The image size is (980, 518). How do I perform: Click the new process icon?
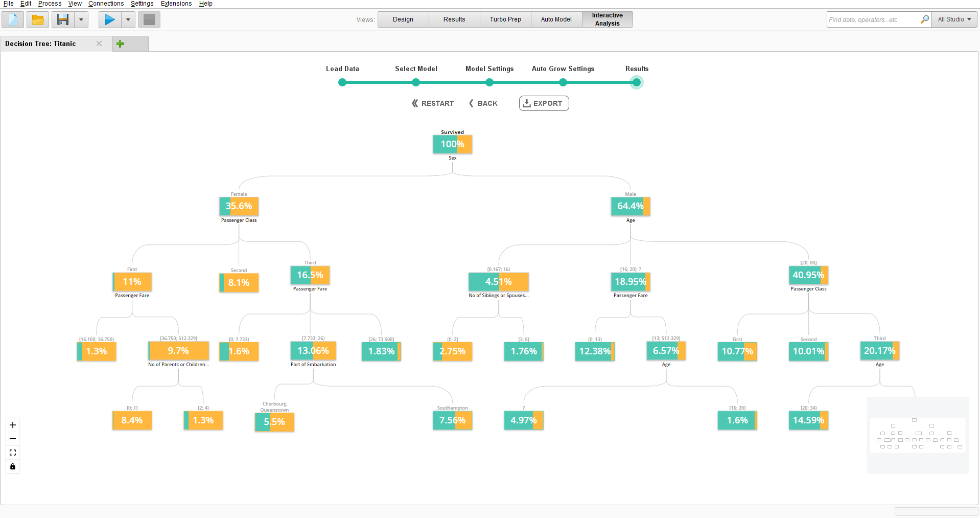[x=12, y=20]
